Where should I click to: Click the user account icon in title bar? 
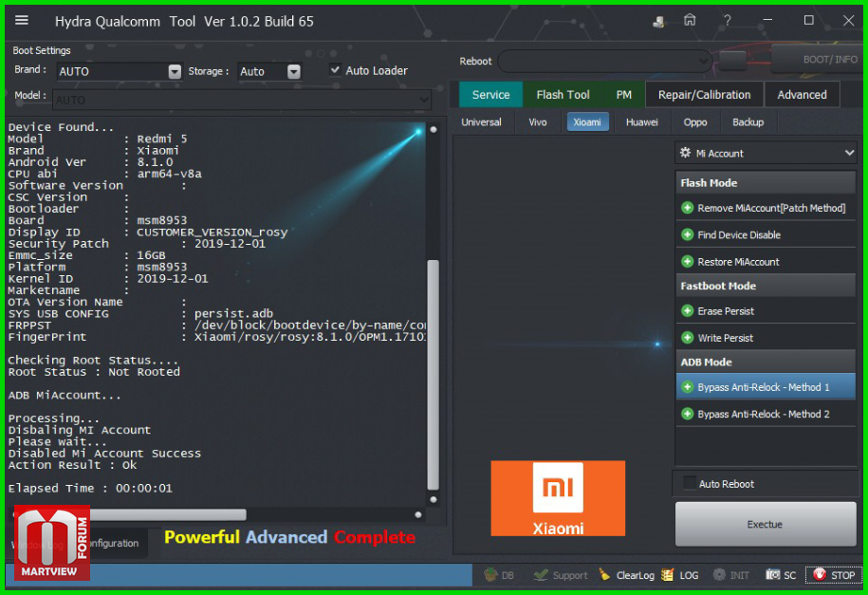point(658,21)
